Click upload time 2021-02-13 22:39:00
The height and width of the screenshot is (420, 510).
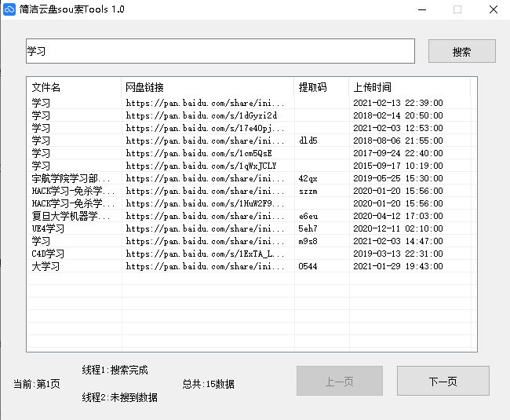[x=398, y=103]
